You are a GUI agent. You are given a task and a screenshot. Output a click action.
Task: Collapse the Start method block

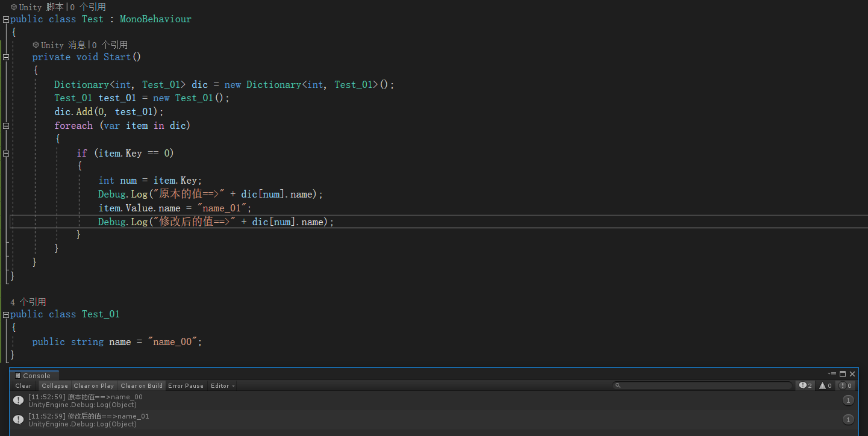tap(6, 57)
